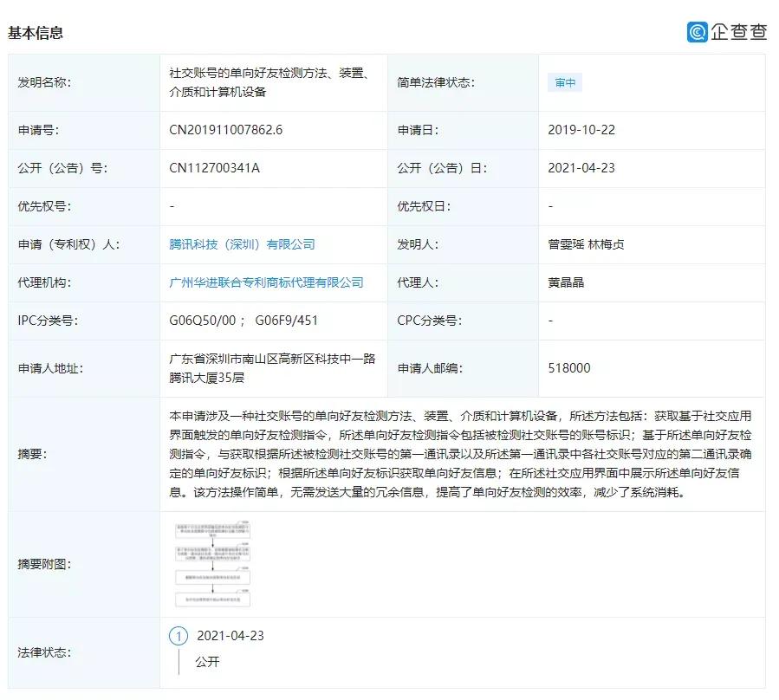The image size is (779, 700).
Task: Click the 审中 legal status badge
Action: coord(564,82)
